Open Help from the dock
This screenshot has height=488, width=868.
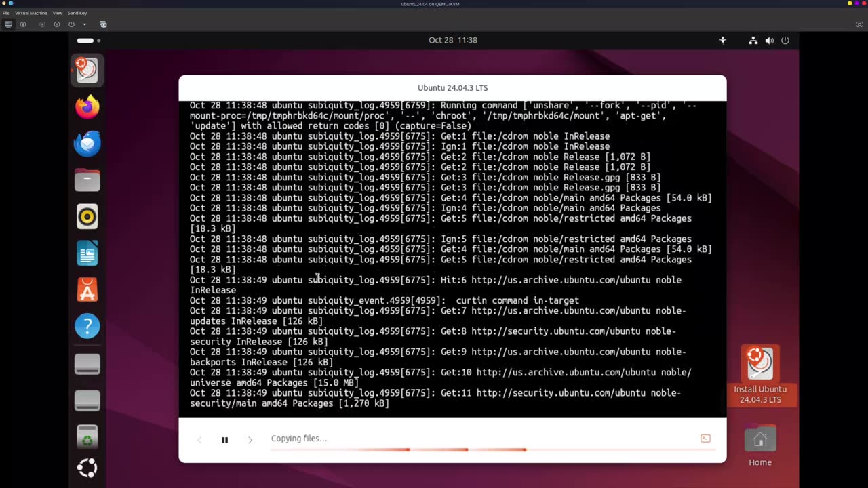click(87, 327)
